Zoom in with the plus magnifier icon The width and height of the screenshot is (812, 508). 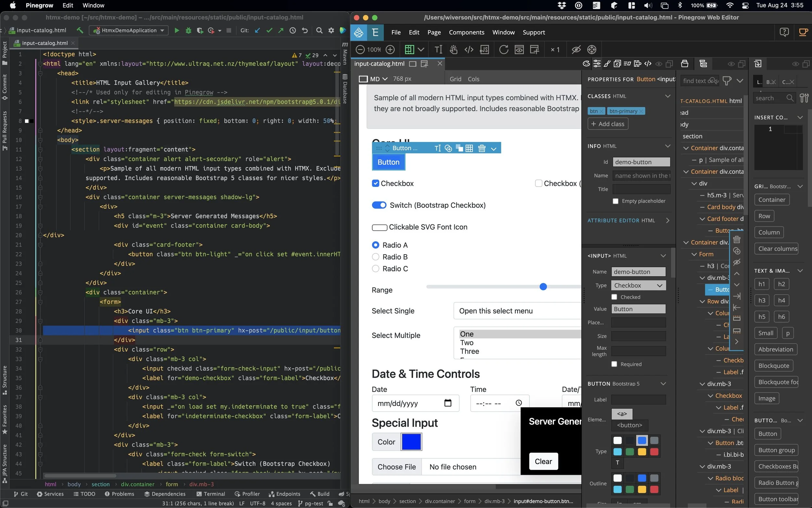(390, 49)
